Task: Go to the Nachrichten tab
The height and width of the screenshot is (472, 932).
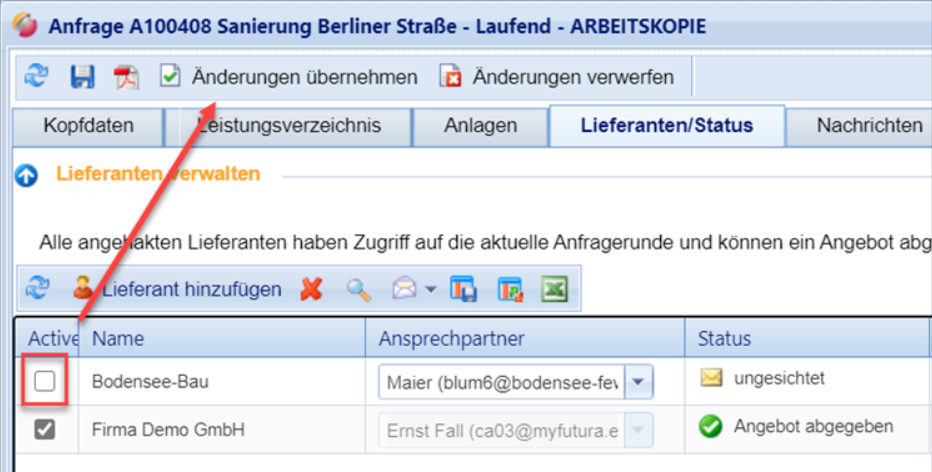Action: [x=868, y=126]
